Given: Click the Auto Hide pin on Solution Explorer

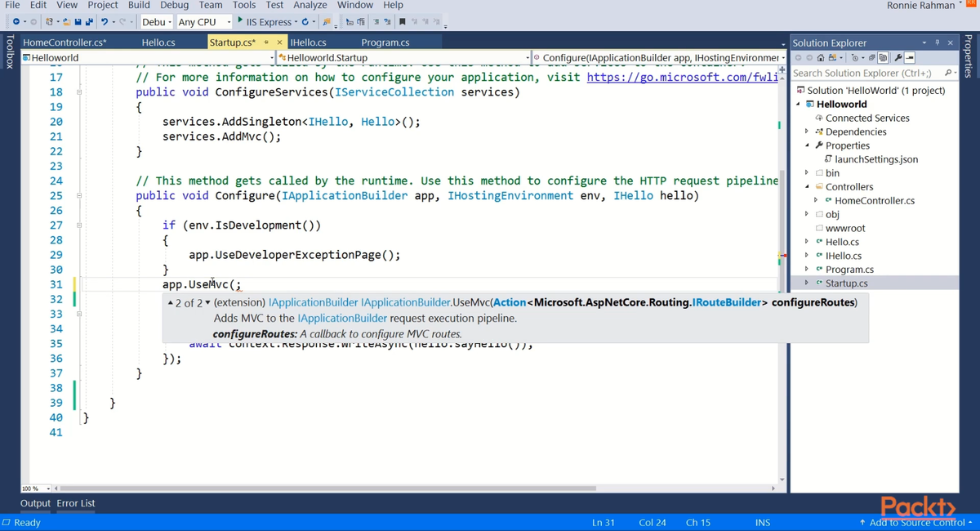Looking at the screenshot, I should click(938, 42).
